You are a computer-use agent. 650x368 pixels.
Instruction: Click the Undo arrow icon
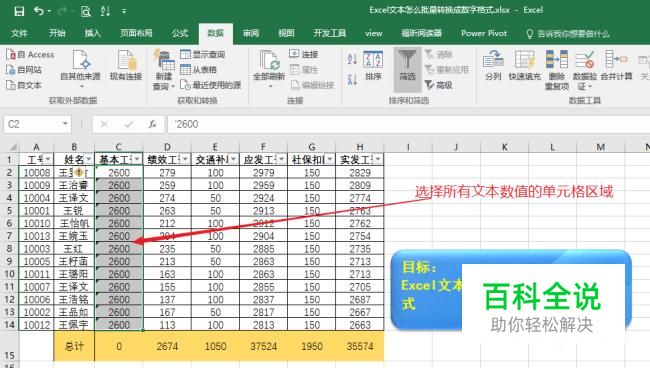pos(39,11)
